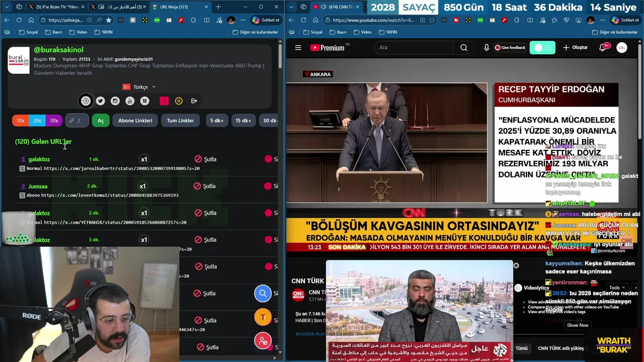The height and width of the screenshot is (362, 644).
Task: Select the URL Ninja (121) tab
Action: pos(181,7)
